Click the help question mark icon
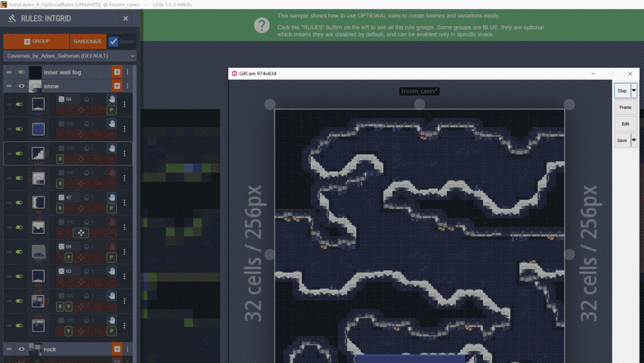The image size is (644, 363). (262, 26)
